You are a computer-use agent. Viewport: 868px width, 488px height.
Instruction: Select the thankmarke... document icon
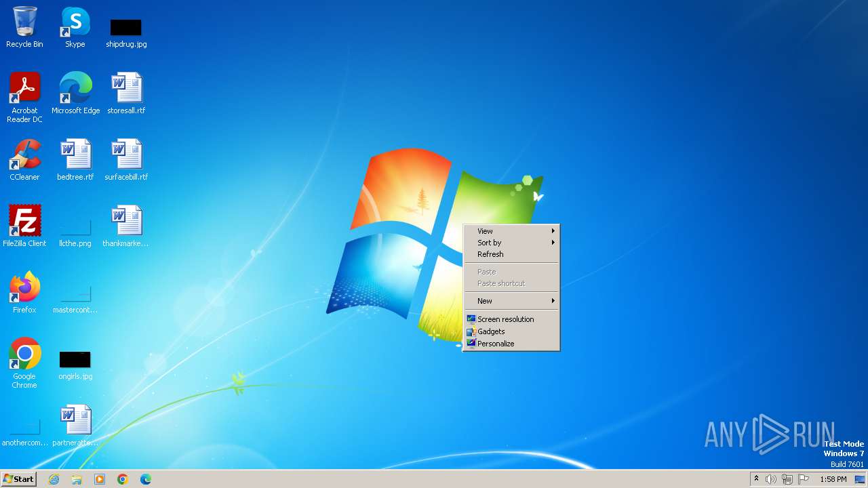pyautogui.click(x=126, y=226)
